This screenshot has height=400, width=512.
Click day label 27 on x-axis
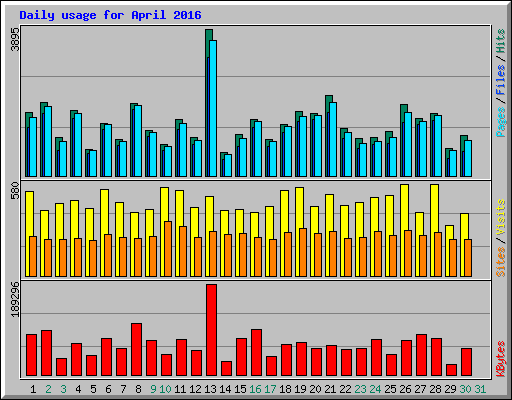420,389
